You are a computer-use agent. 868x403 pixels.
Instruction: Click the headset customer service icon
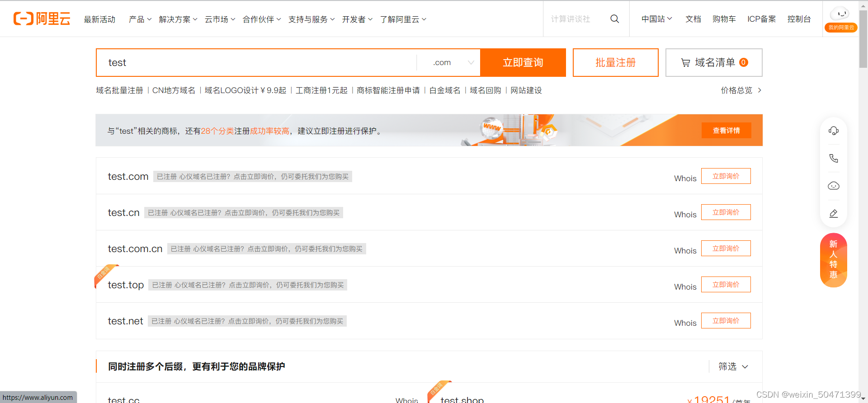(x=834, y=131)
